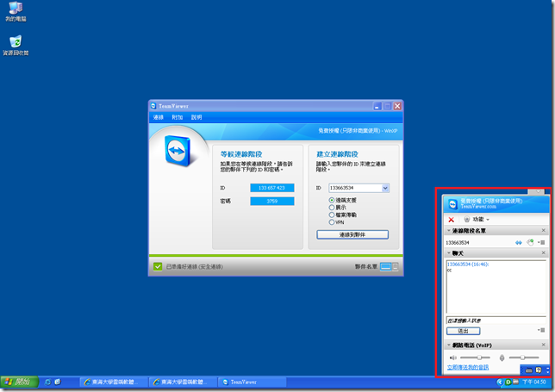This screenshot has width=555, height=392.
Task: Click the chat message input field
Action: tap(496, 320)
